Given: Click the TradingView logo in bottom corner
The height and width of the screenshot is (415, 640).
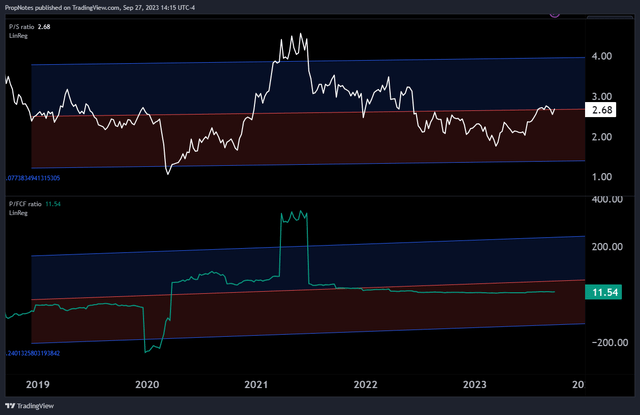Looking at the screenshot, I should pos(30,406).
